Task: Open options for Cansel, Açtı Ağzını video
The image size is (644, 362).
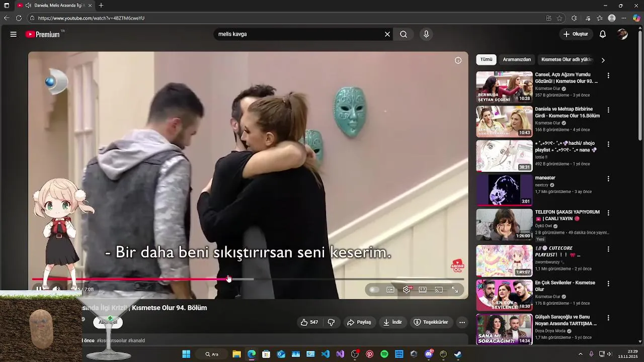Action: (x=608, y=75)
